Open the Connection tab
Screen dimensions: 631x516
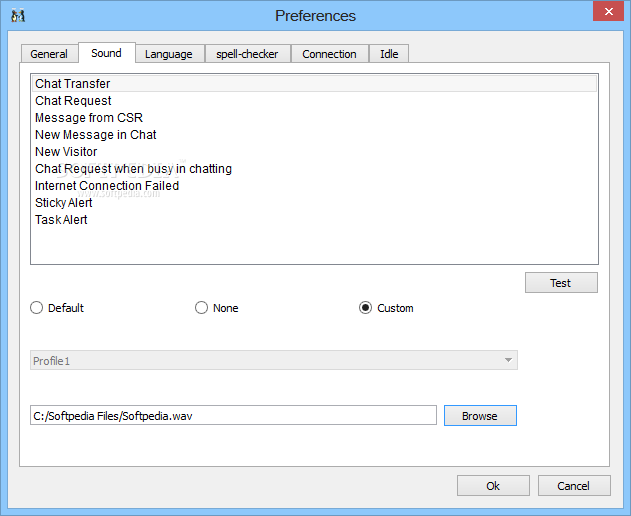coord(329,54)
